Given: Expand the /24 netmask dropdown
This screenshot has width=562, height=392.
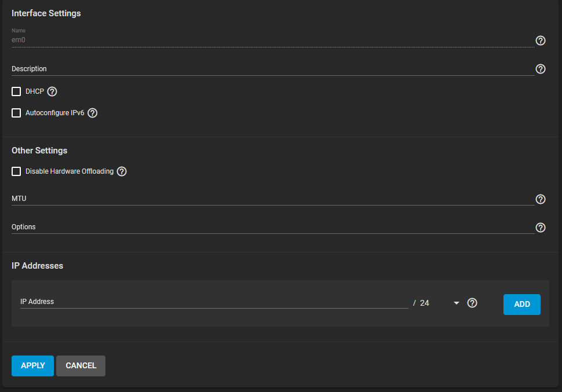Looking at the screenshot, I should point(440,303).
